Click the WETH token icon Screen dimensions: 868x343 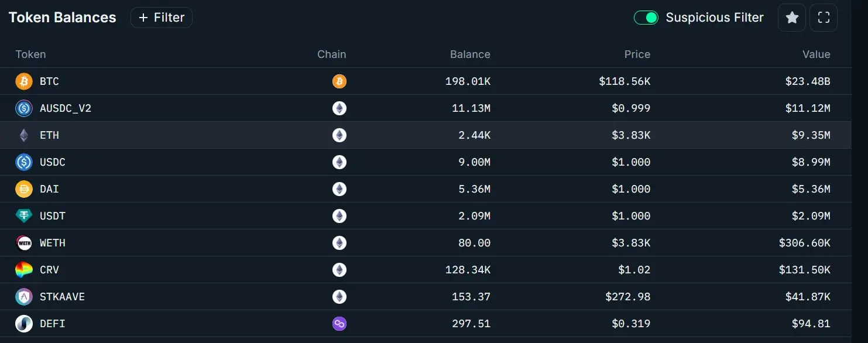point(24,243)
